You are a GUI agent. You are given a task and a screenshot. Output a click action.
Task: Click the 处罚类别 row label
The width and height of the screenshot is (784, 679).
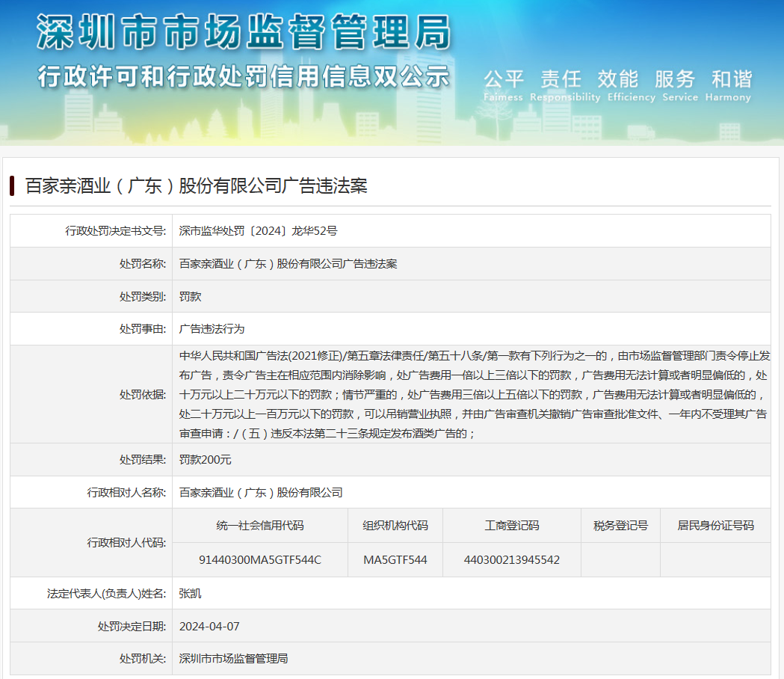(x=143, y=296)
